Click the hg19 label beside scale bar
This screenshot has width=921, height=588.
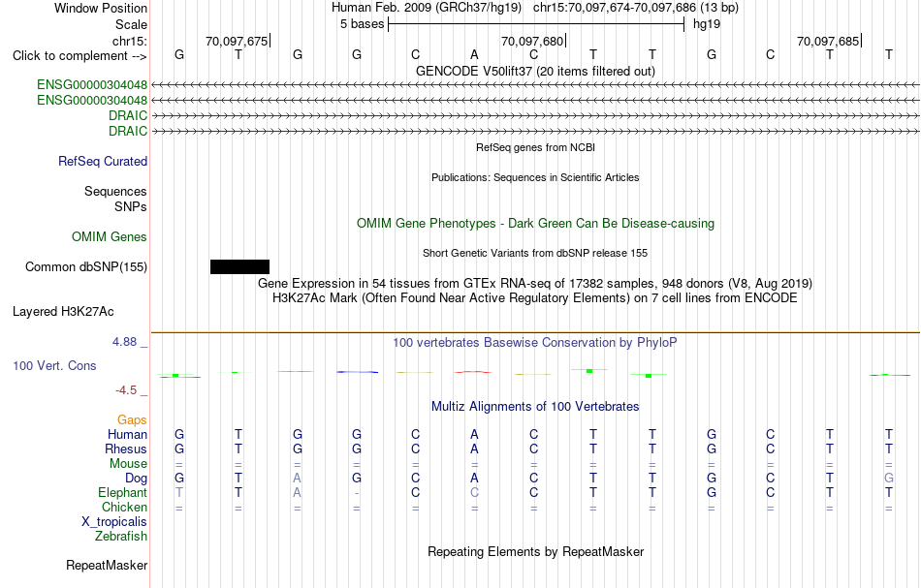tap(707, 24)
